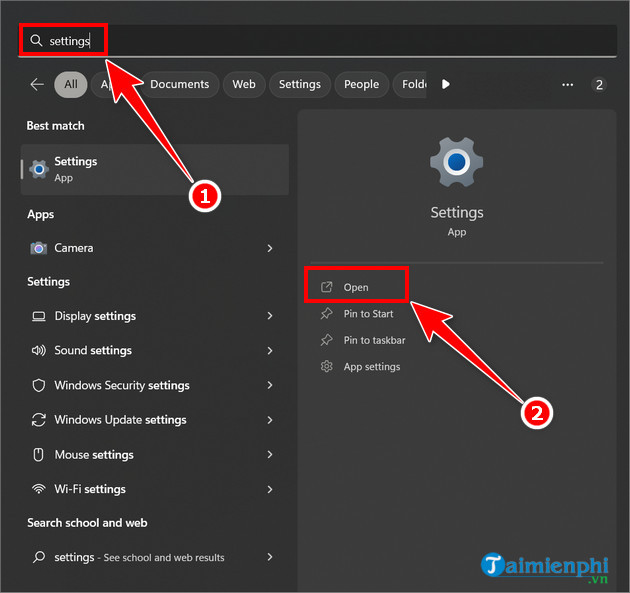Click the search box containing "settings"
Viewport: 630px width, 593px height.
pos(317,41)
